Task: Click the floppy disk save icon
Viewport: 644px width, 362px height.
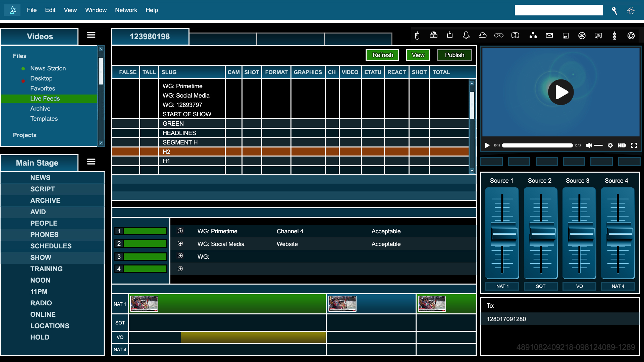Action: [566, 36]
